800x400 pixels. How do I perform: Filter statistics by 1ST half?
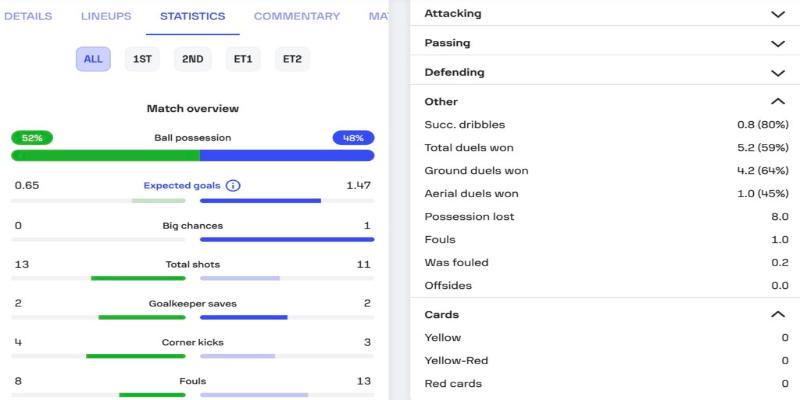tap(142, 59)
